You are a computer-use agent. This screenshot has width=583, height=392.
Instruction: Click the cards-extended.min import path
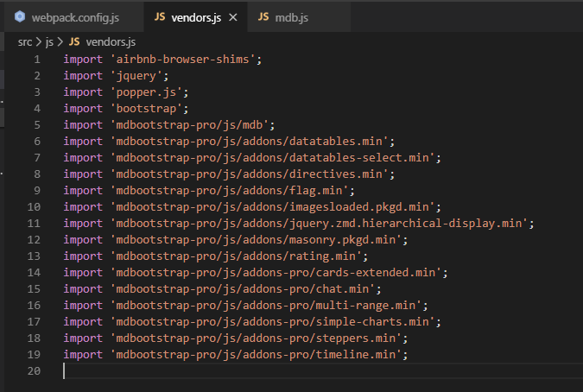(x=276, y=273)
